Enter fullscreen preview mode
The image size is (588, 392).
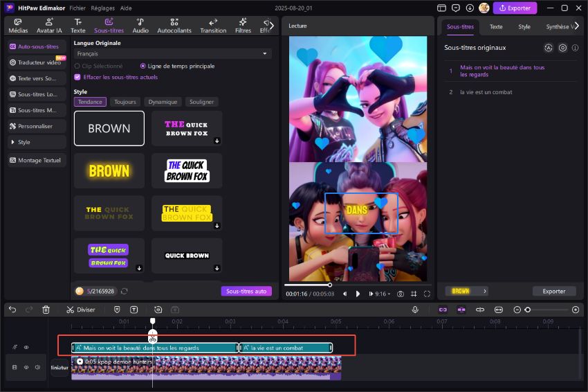coord(427,294)
